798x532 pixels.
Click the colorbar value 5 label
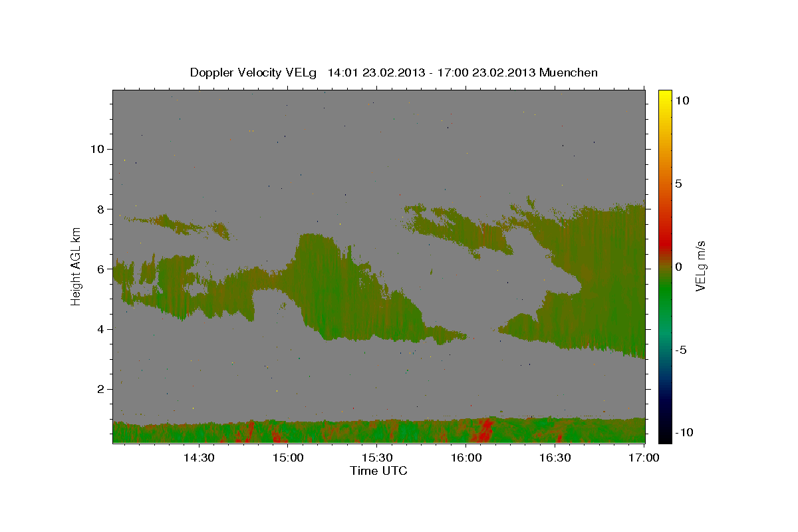(678, 184)
